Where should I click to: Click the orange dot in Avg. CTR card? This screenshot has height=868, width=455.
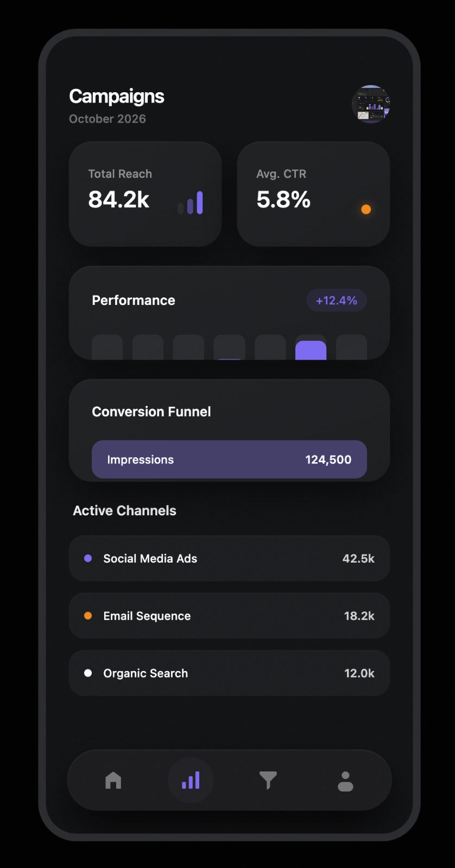pyautogui.click(x=366, y=209)
